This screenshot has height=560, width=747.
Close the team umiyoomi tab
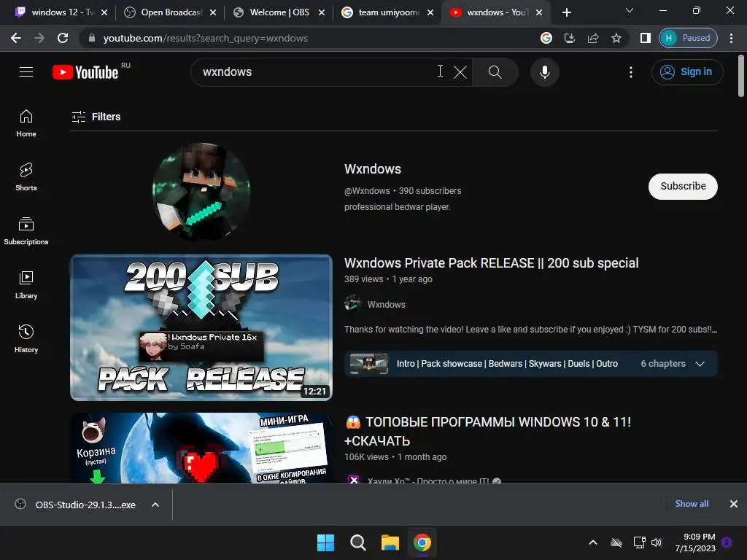tap(430, 12)
